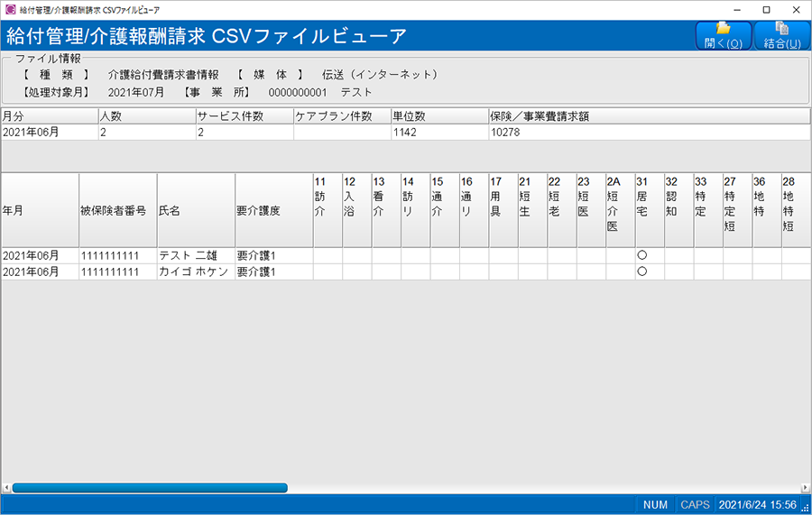This screenshot has height=515, width=812.
Task: Click the 32 認知 column header
Action: 678,210
